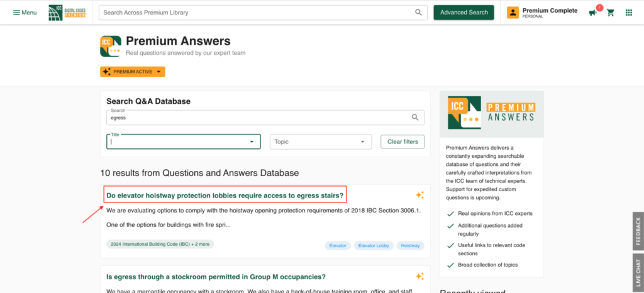
Task: Click the 2024 International Building Code tag
Action: tap(160, 244)
